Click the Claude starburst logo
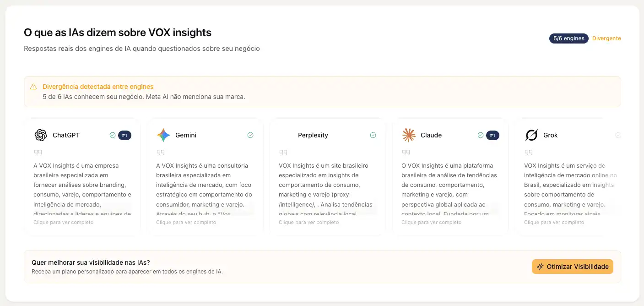The width and height of the screenshot is (644, 306). (408, 135)
